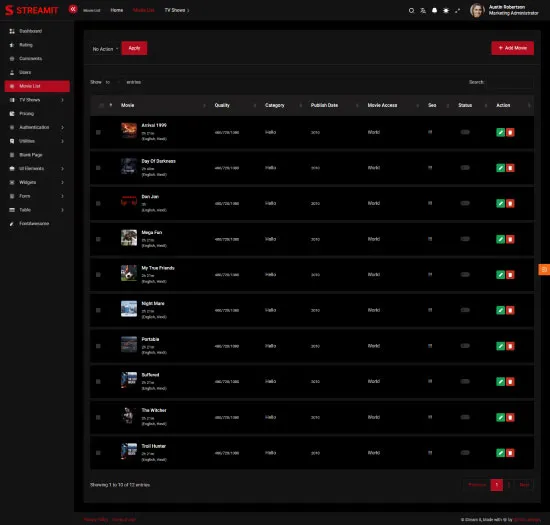
Task: Delete the Mega Fun movie
Action: coord(510,239)
